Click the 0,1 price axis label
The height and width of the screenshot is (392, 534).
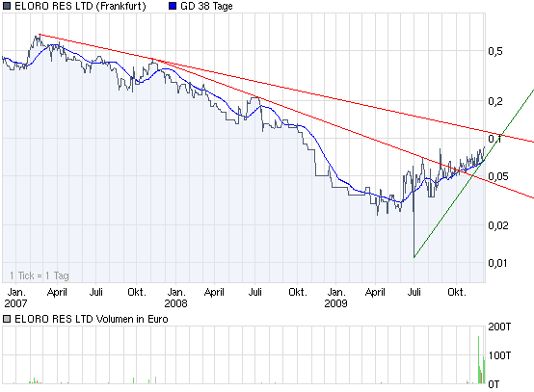pyautogui.click(x=494, y=139)
